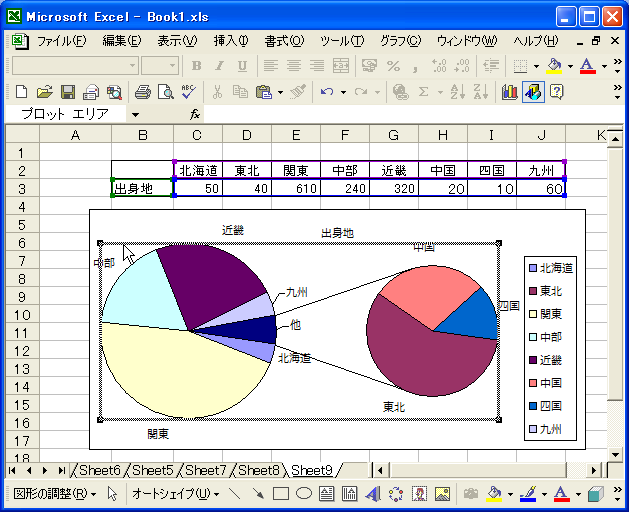Screen dimensions: 629x512
Task: Open the Font size combo box
Action: [160, 65]
